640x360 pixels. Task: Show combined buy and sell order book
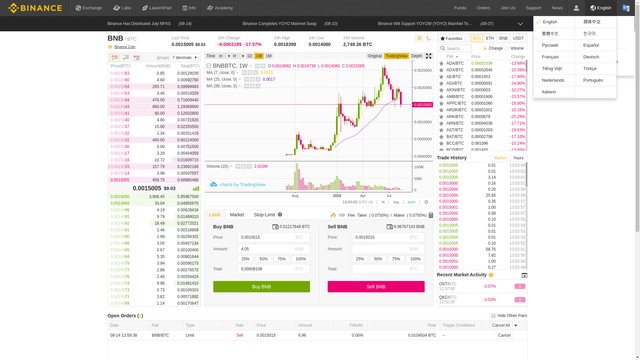[115, 58]
